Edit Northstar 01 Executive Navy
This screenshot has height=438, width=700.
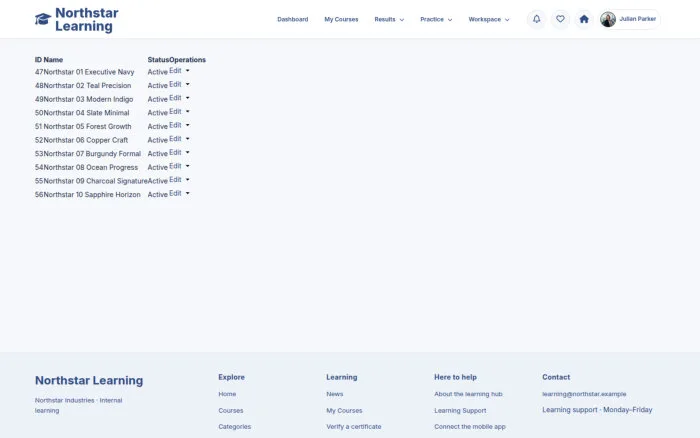coord(175,71)
